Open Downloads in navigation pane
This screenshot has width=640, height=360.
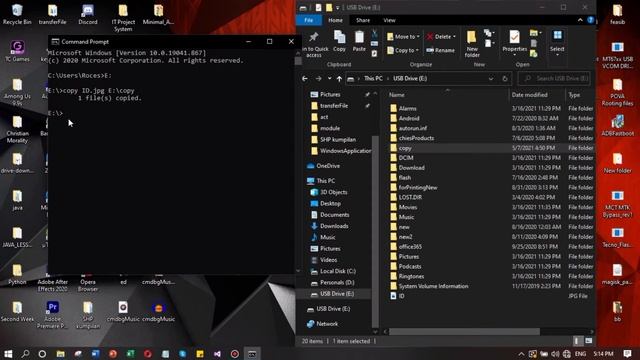(x=334, y=226)
